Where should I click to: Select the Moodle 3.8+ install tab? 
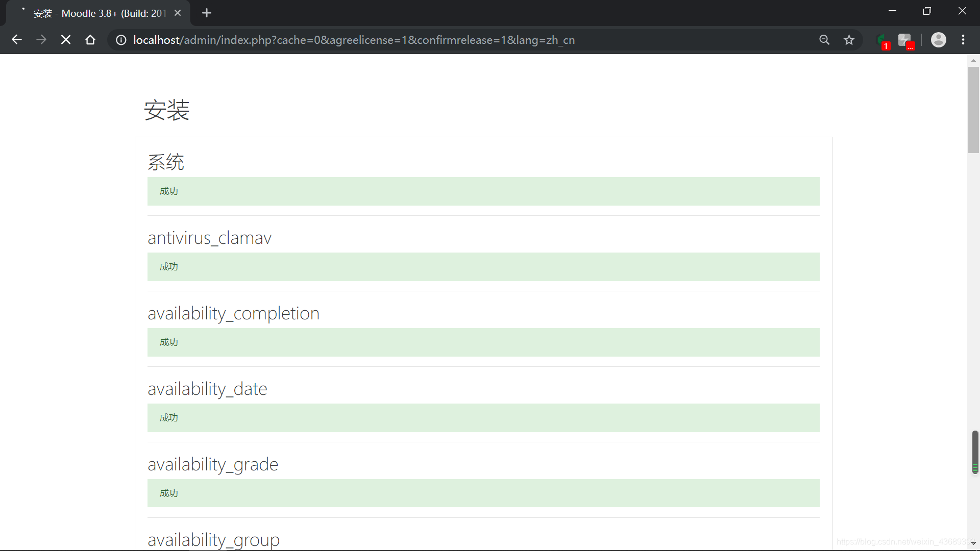(x=100, y=13)
